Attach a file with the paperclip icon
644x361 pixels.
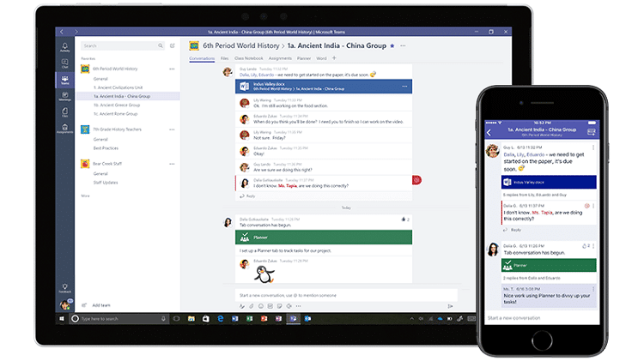click(x=252, y=306)
